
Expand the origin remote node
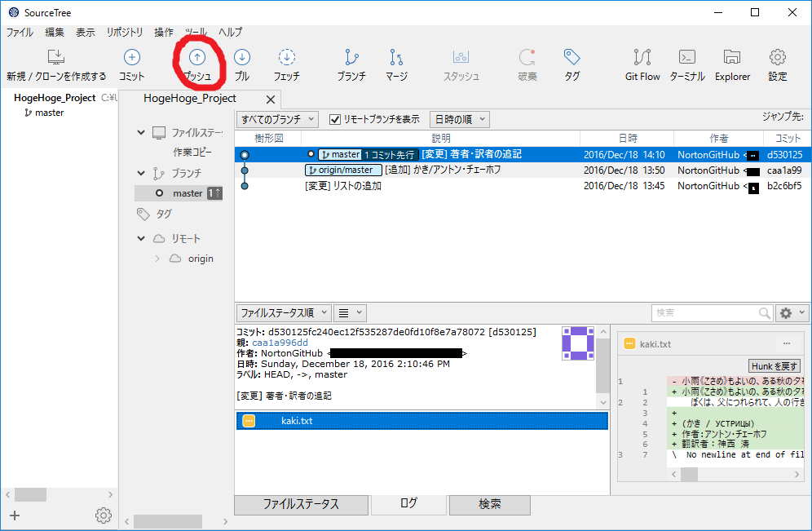click(x=157, y=258)
